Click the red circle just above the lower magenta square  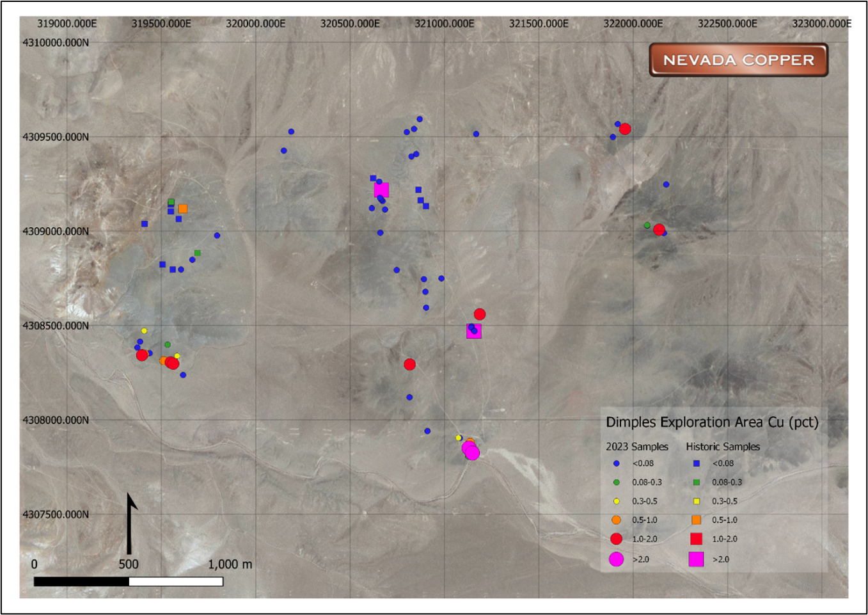[x=480, y=314]
